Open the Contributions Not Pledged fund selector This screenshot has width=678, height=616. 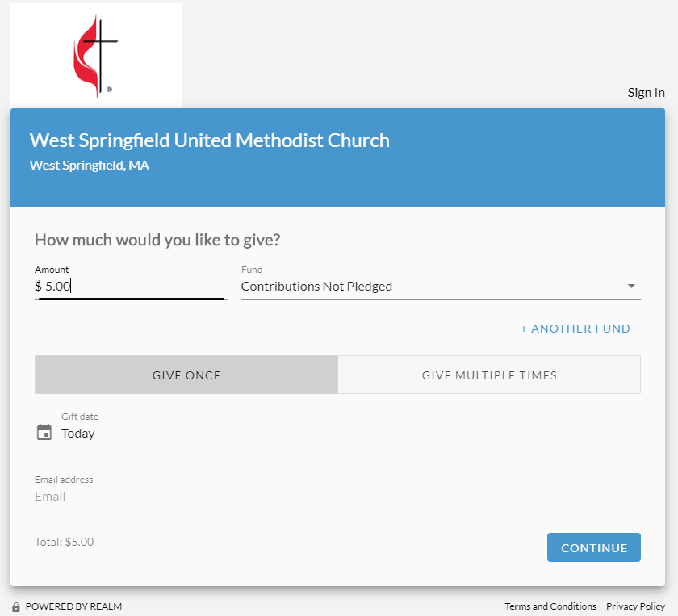point(428,287)
